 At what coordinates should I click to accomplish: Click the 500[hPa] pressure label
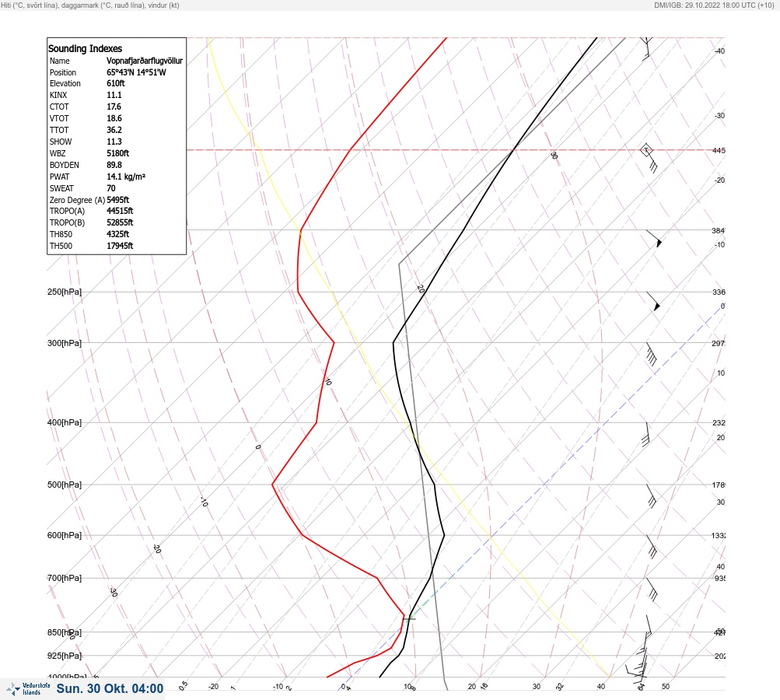click(x=65, y=485)
